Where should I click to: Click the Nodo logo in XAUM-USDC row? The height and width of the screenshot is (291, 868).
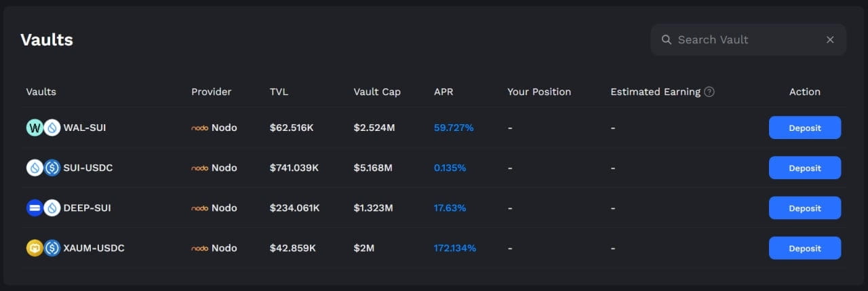tap(199, 248)
